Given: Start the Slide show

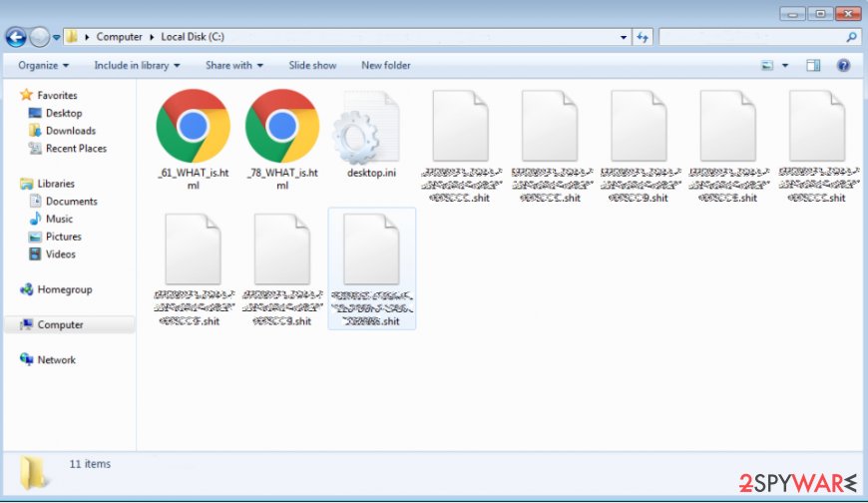Looking at the screenshot, I should click(312, 65).
